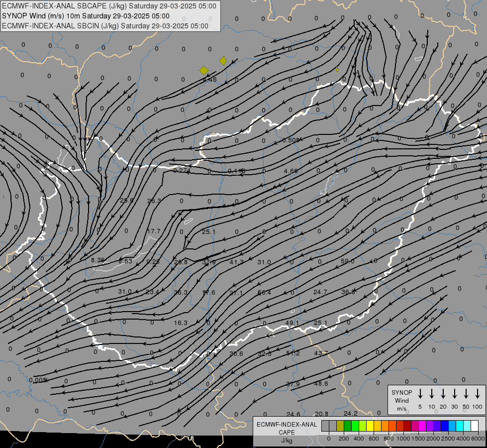Select the upper-right large yellow diamond marker

point(223,61)
